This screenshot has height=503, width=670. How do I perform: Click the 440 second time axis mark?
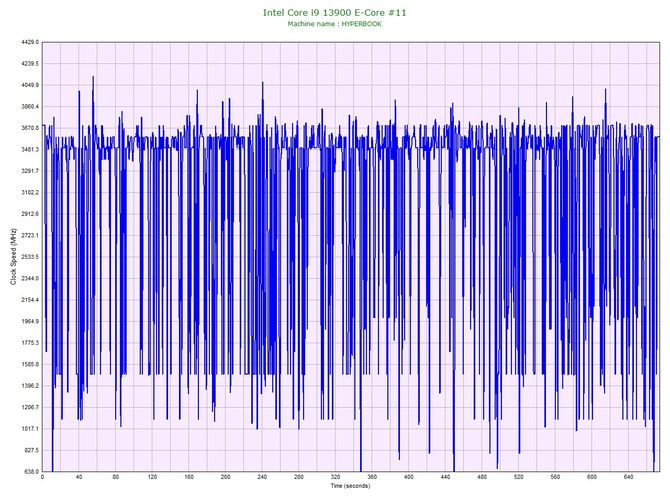(x=445, y=478)
